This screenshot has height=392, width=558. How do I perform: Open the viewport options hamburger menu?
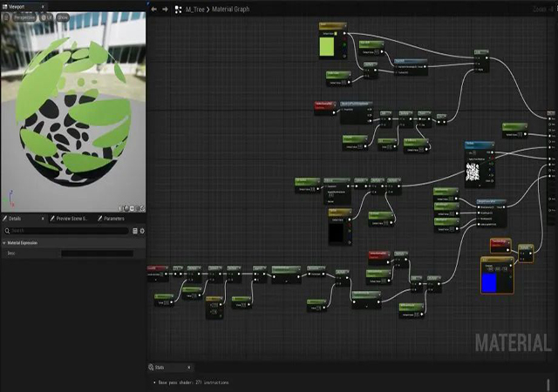coord(6,17)
